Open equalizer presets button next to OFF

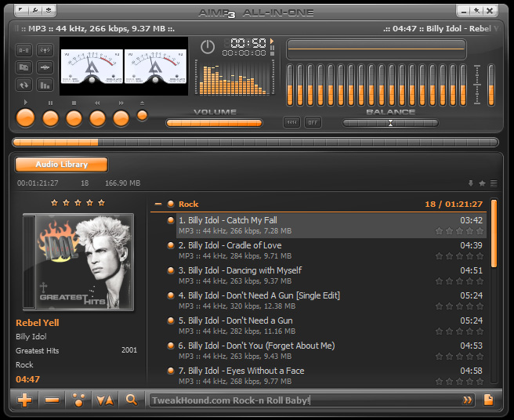291,122
